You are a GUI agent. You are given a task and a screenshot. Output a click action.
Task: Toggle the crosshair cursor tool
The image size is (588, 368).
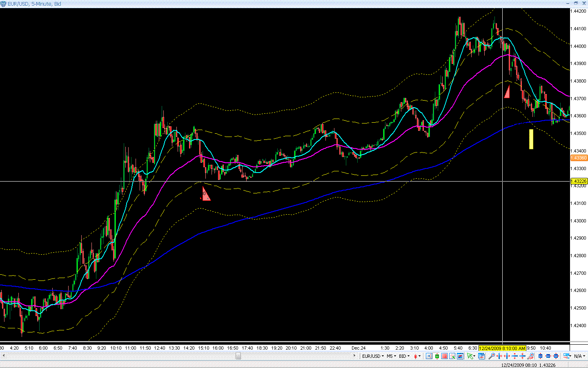pos(452,356)
